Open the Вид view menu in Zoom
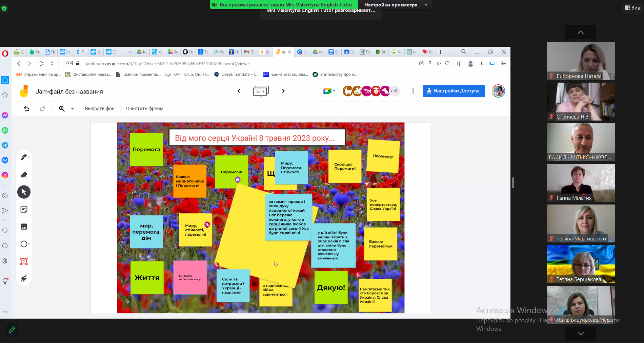 [x=633, y=7]
